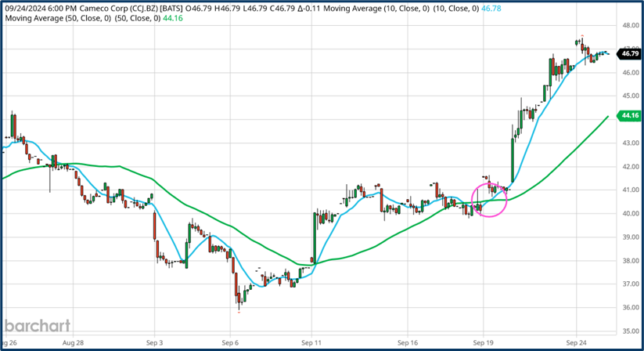Click the 40.00 price axis label

click(629, 213)
